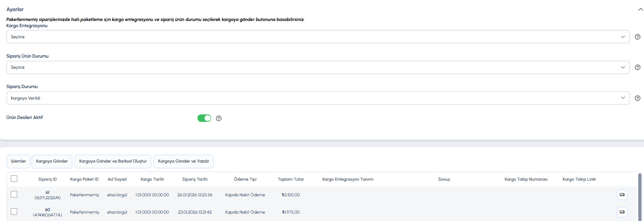Click Kargoya Gönder ve Barkod Oluştur
The width and height of the screenshot is (644, 221).
coord(113,161)
